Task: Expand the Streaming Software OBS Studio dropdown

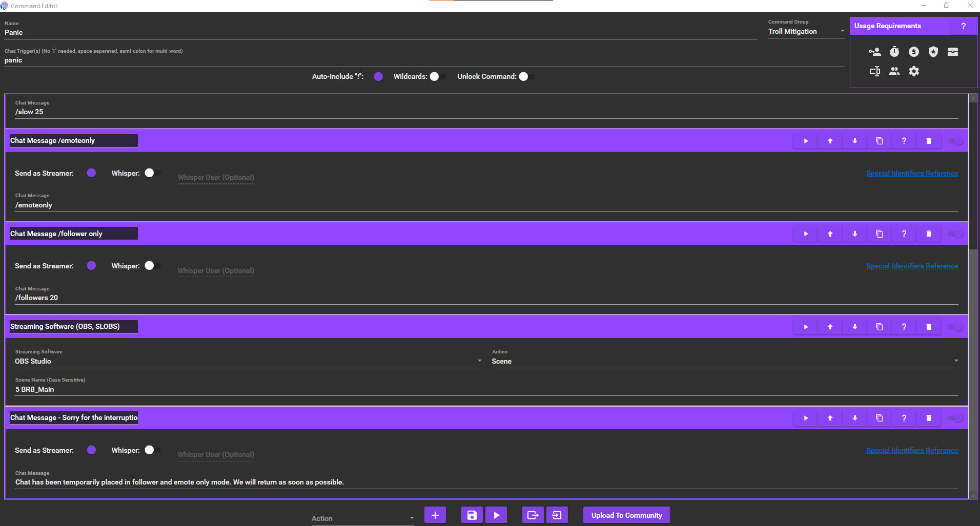Action: coord(248,361)
